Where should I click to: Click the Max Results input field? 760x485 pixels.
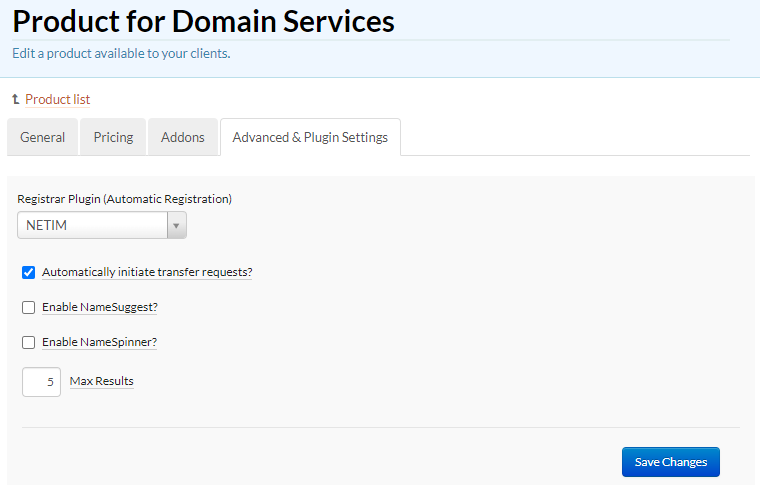41,382
